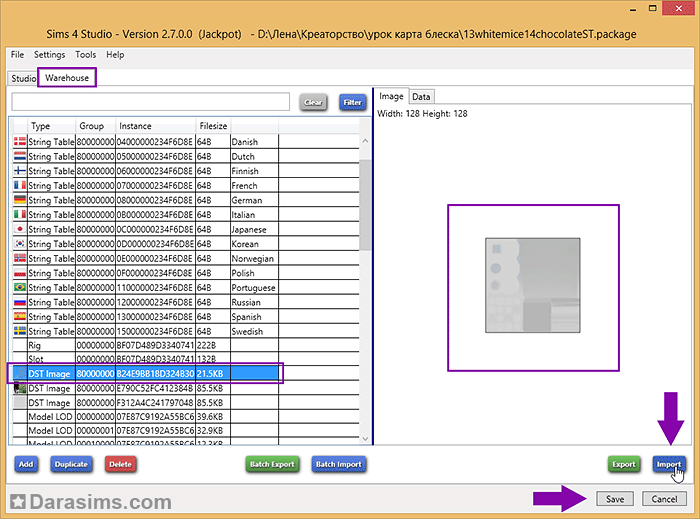This screenshot has height=519, width=700.
Task: Click the Filter button
Action: point(352,102)
